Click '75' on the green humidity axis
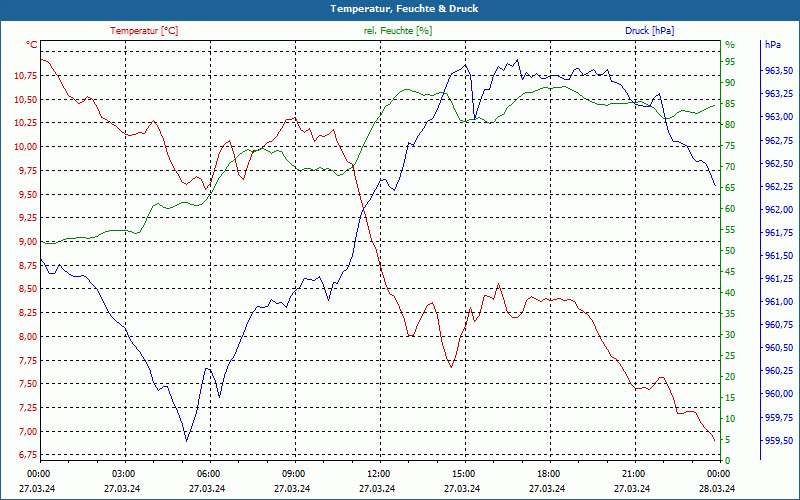This screenshot has height=500, width=800. coord(730,146)
